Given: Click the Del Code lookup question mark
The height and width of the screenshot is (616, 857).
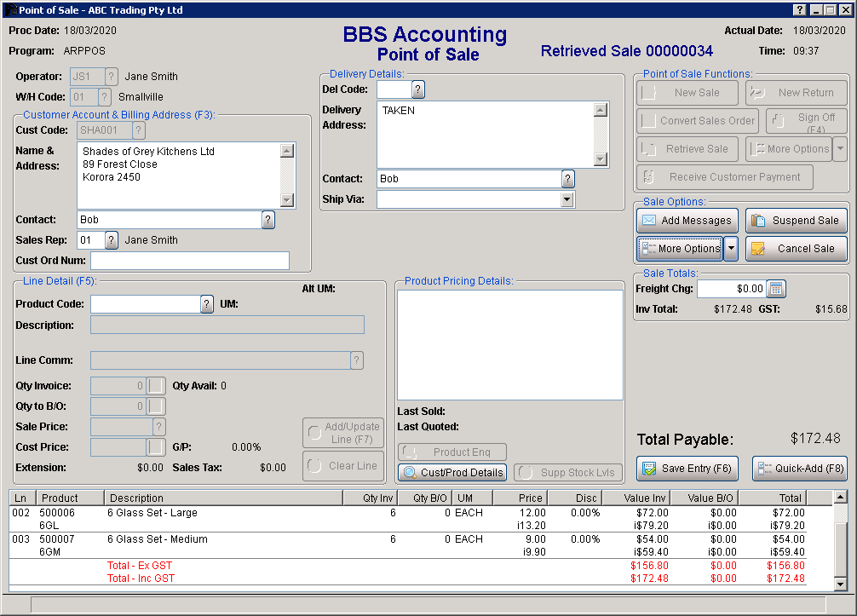Looking at the screenshot, I should (x=418, y=89).
